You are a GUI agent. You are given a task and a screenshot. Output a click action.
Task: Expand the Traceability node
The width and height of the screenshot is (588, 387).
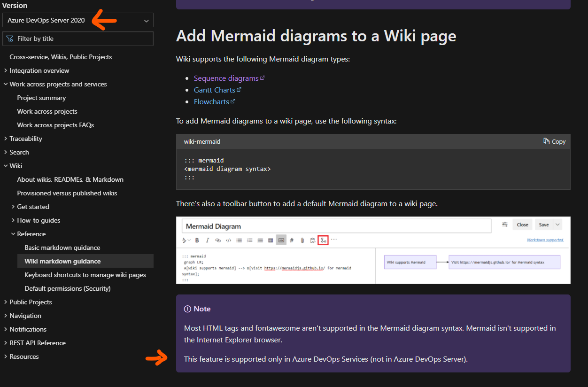[26, 139]
